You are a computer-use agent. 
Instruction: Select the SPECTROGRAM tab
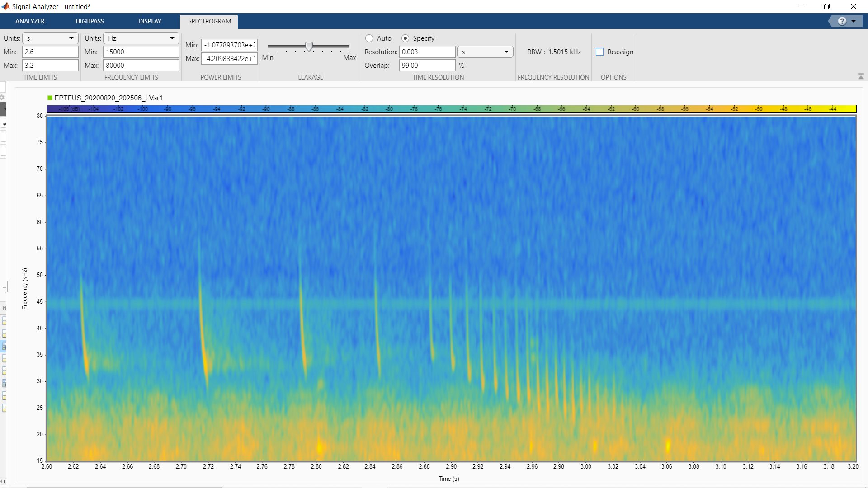(209, 21)
